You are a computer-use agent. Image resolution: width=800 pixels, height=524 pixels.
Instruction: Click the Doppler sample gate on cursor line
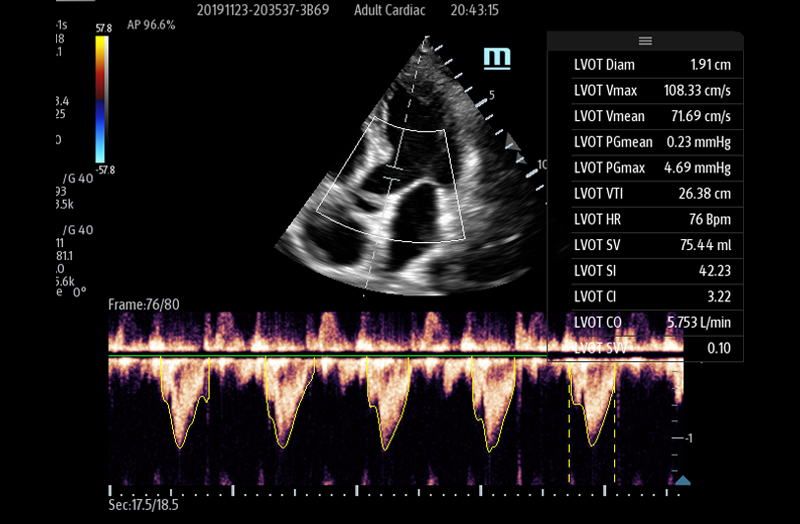coord(394,172)
